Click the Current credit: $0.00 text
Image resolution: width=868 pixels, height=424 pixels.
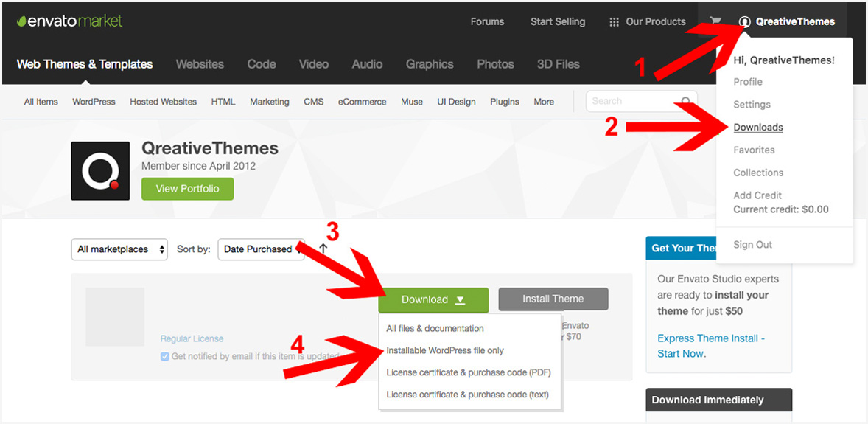[781, 209]
